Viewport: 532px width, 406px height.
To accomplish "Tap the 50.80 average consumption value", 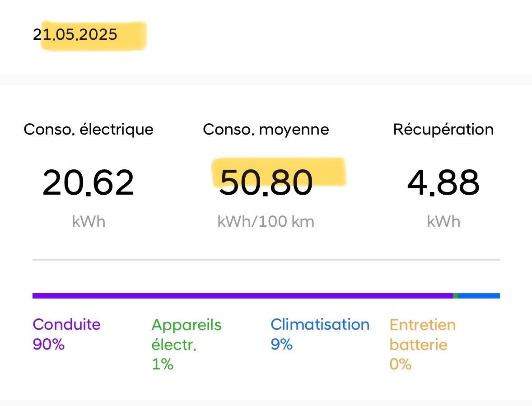I will click(x=266, y=182).
